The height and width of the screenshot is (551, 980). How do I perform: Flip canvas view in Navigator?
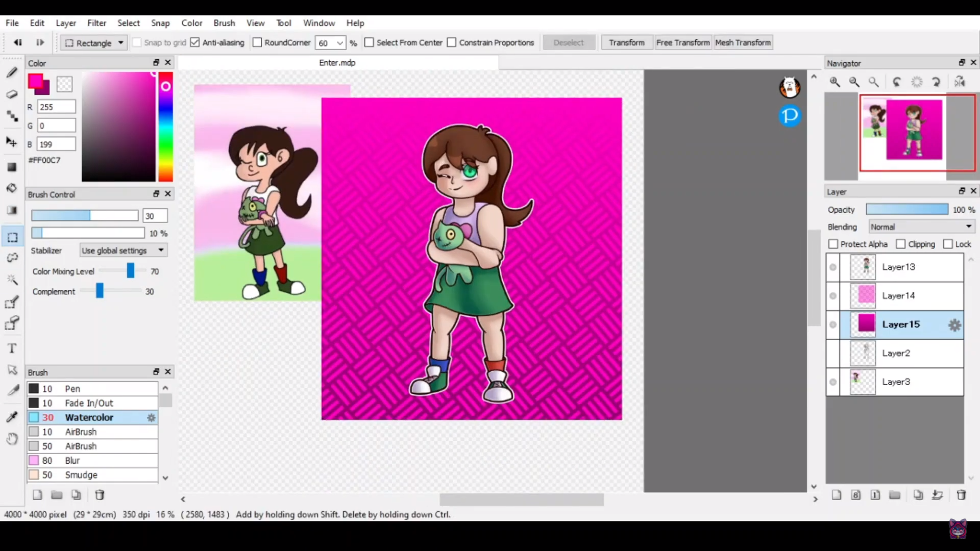pyautogui.click(x=960, y=82)
